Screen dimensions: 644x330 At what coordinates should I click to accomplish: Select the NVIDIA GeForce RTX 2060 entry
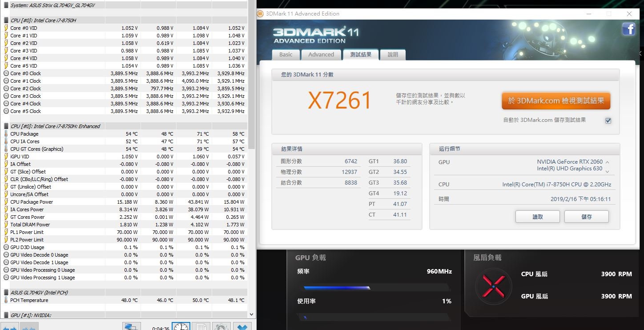tap(570, 162)
